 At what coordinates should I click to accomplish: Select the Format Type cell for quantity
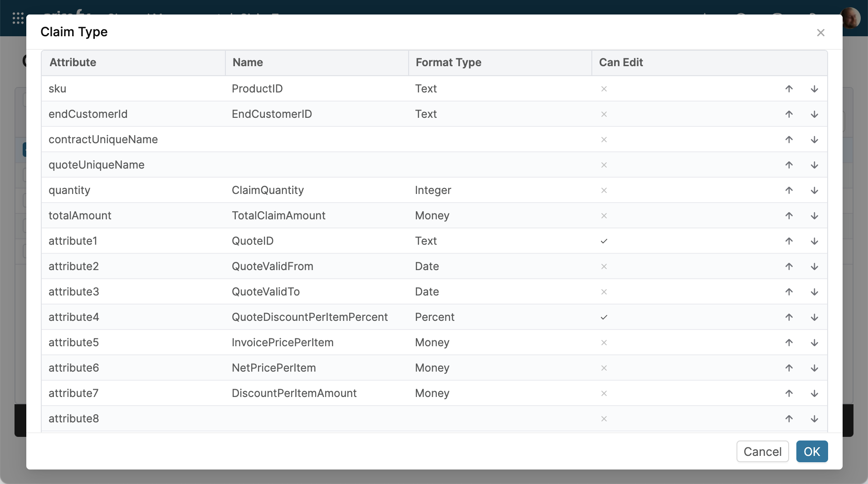point(499,190)
